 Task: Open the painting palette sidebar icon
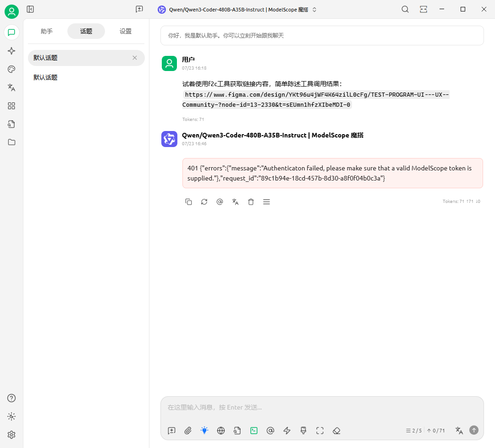coord(11,69)
